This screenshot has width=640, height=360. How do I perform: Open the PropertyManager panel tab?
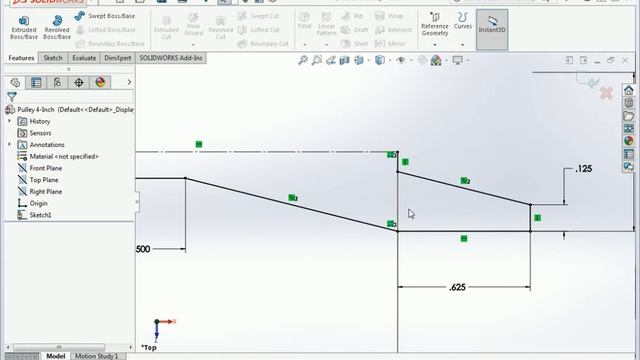36,82
